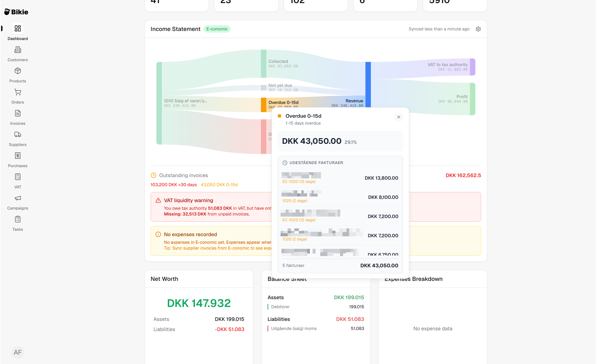Open the Invoices document icon
Screen dimensions: 597x364
coord(18,113)
